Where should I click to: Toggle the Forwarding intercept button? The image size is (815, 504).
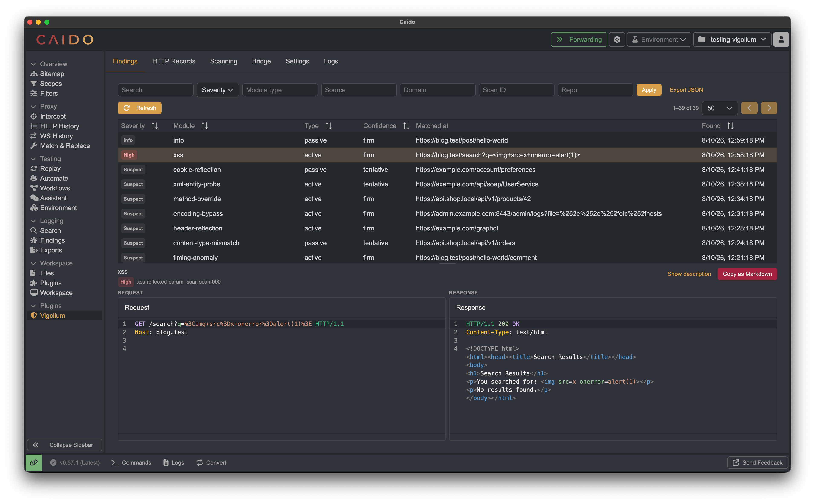click(579, 39)
